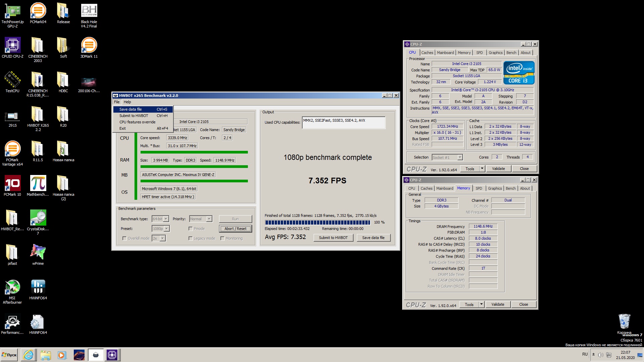
Task: Switch to Caches tab in upper CPU-Z
Action: point(427,53)
